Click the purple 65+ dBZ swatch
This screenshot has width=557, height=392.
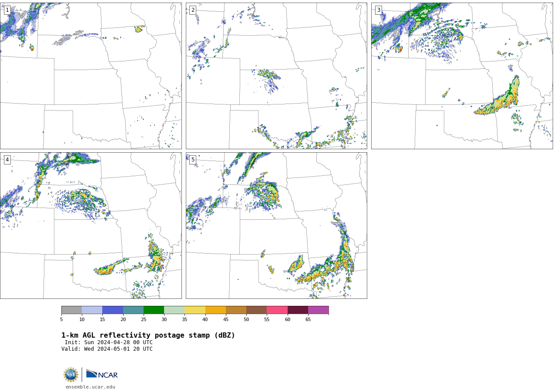click(318, 310)
